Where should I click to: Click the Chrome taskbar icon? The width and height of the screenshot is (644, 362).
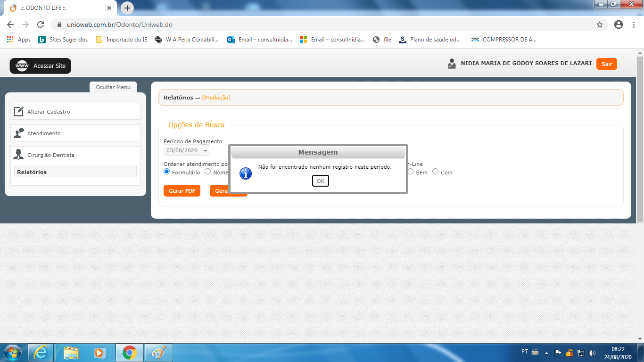(x=129, y=353)
